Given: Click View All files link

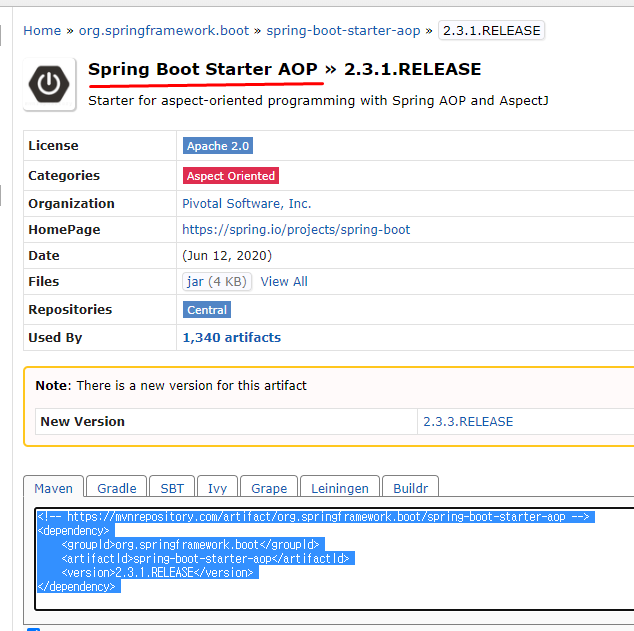Looking at the screenshot, I should (x=284, y=281).
